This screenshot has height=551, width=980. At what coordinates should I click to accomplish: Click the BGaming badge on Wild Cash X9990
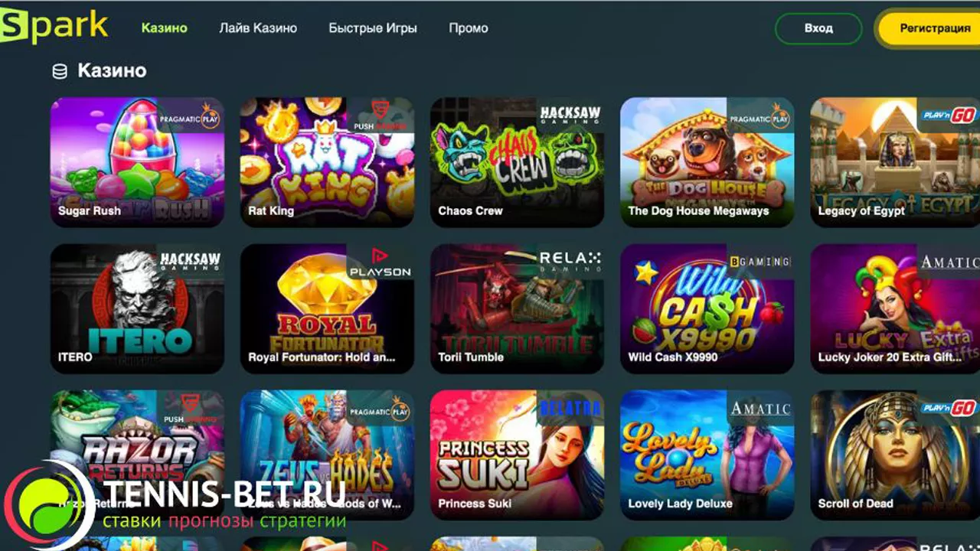(760, 262)
